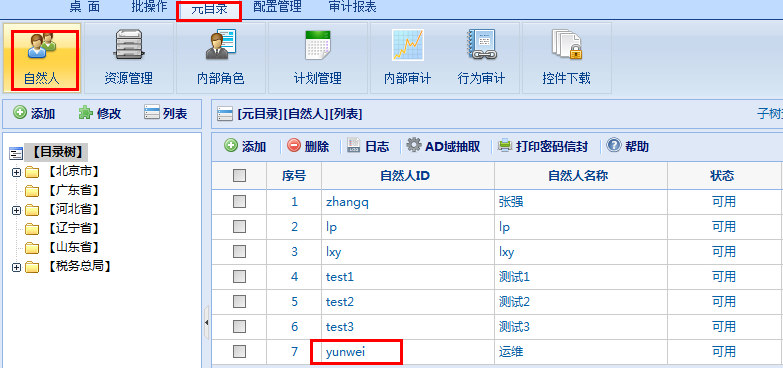783x368 pixels.
Task: Click the 山东省 folder icon
Action: click(x=32, y=248)
